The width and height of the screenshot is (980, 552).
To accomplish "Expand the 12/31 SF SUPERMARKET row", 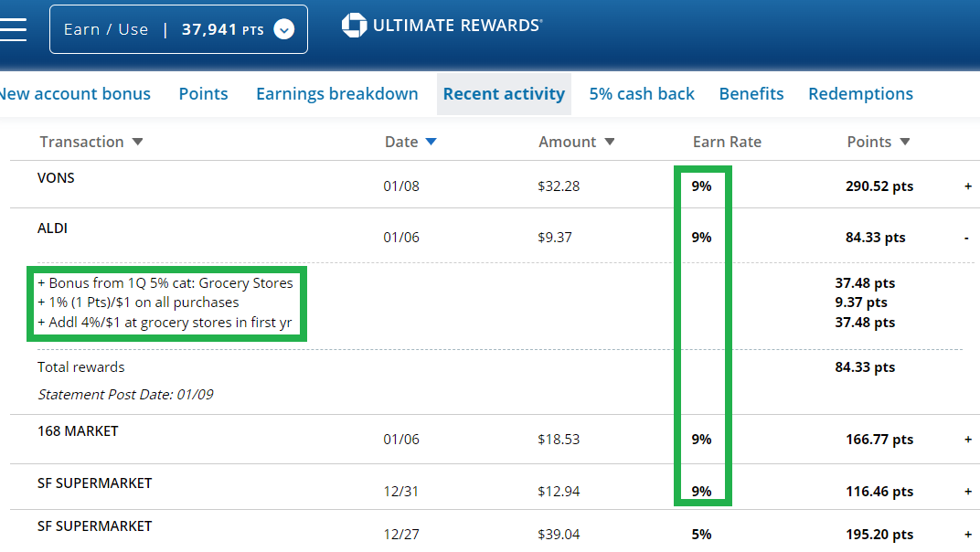I will (967, 492).
